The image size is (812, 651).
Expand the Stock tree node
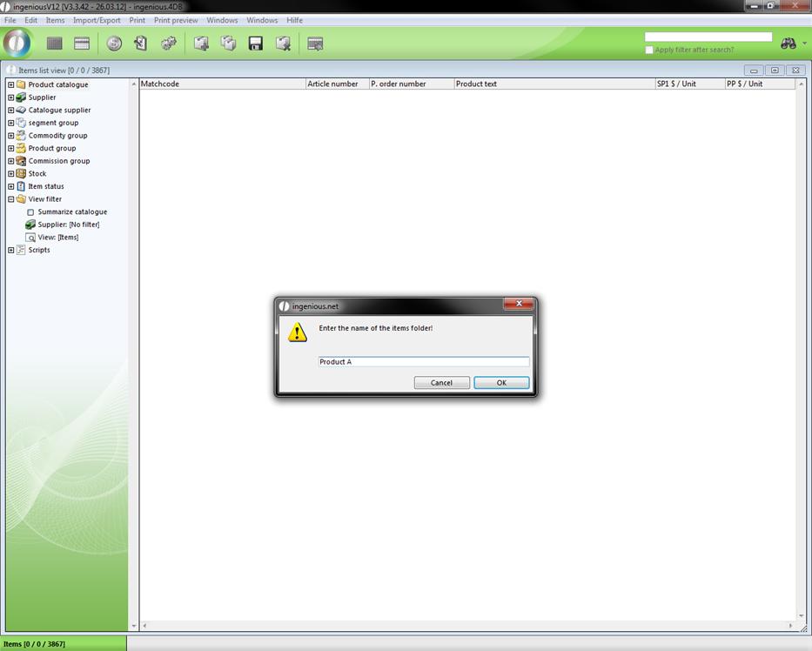tap(10, 174)
